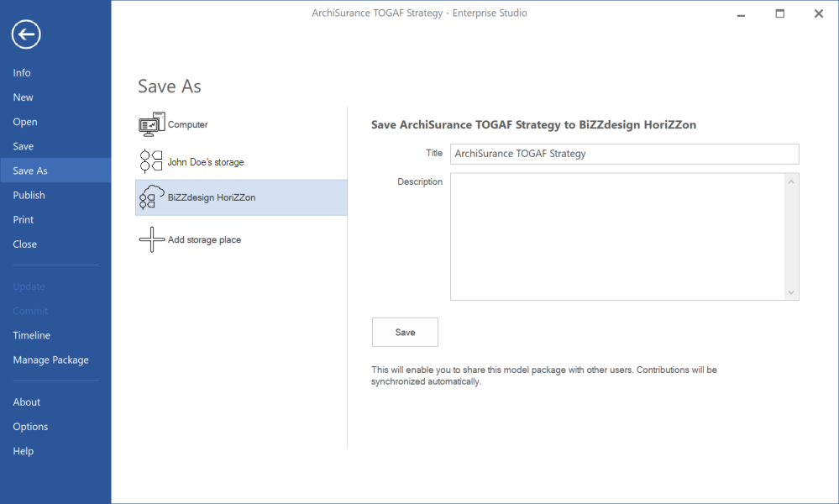Image resolution: width=839 pixels, height=504 pixels.
Task: Open the Info menu item
Action: 22,73
